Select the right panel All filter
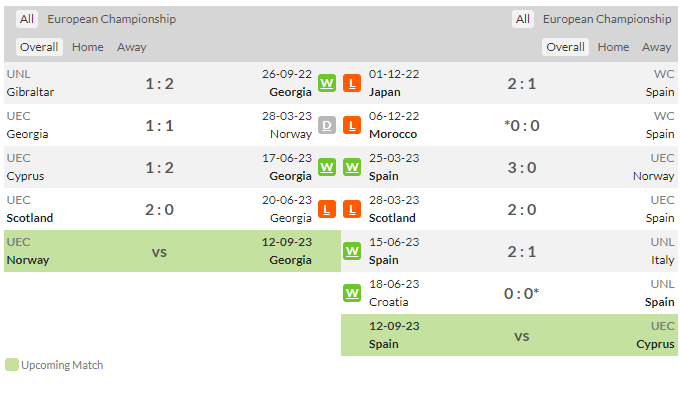The height and width of the screenshot is (416, 680). click(523, 19)
